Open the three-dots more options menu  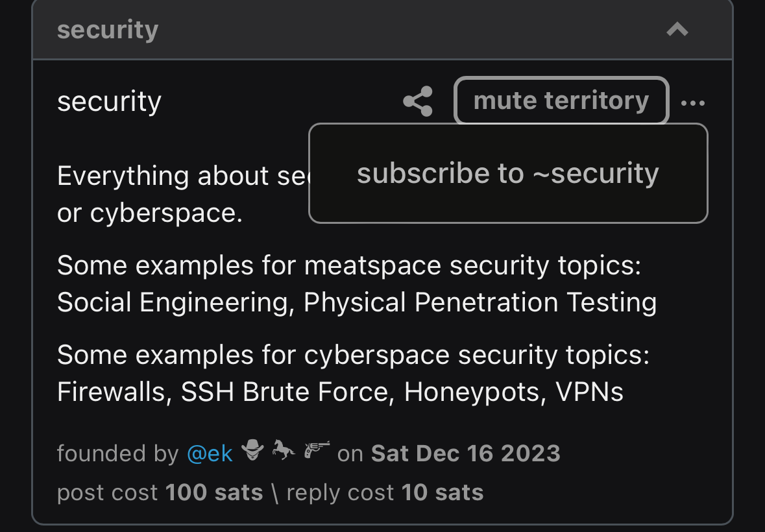[693, 103]
